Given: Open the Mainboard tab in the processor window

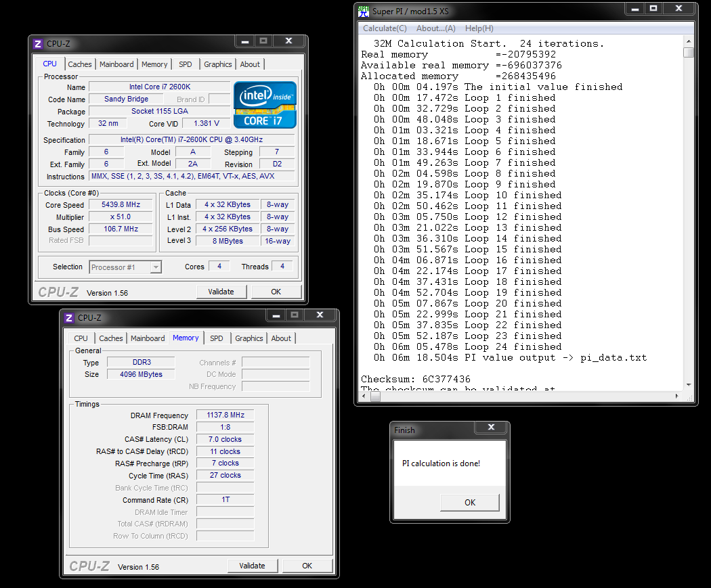Looking at the screenshot, I should point(116,64).
